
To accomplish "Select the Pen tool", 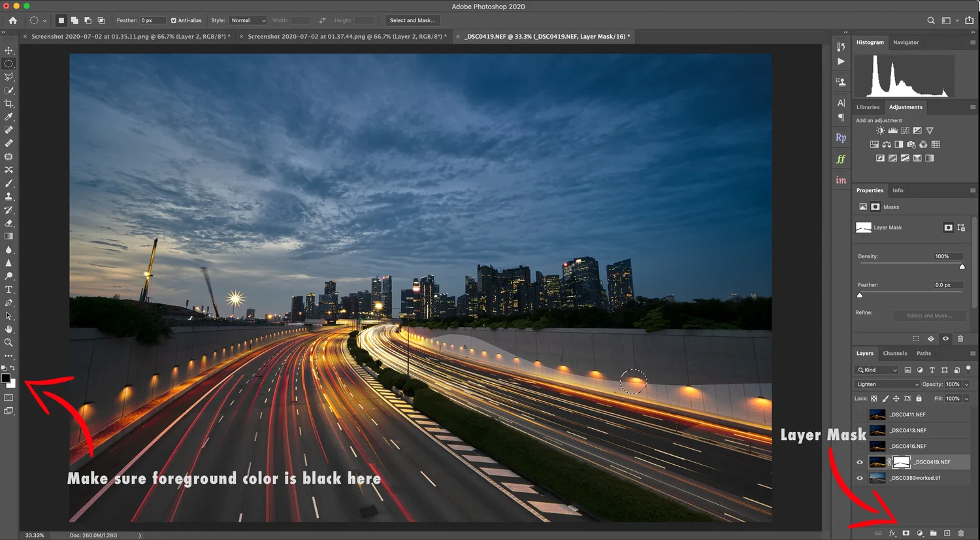I will tap(8, 303).
